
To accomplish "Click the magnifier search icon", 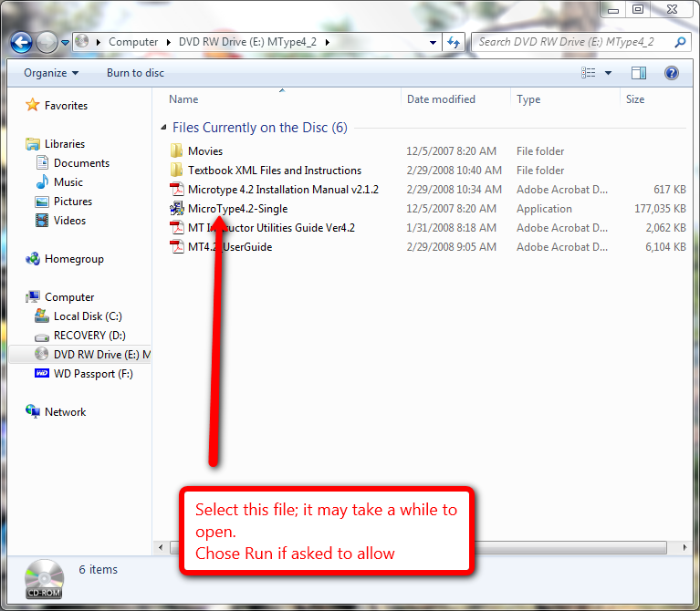I will [x=680, y=42].
